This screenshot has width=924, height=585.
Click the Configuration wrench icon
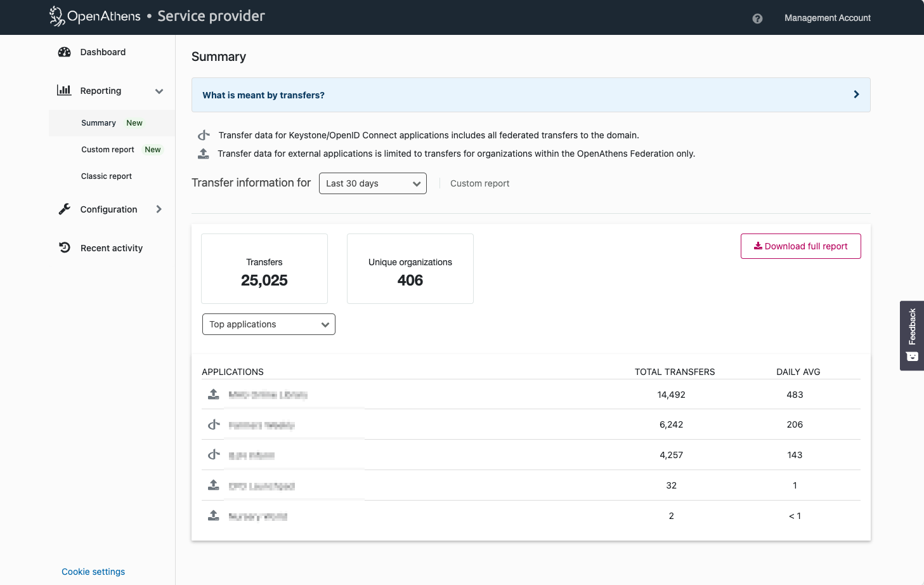tap(65, 209)
